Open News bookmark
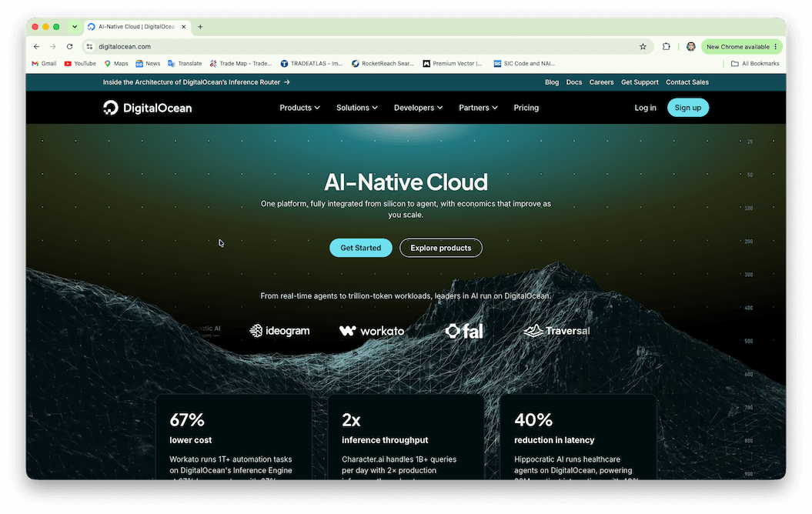This screenshot has height=514, width=812. 148,64
